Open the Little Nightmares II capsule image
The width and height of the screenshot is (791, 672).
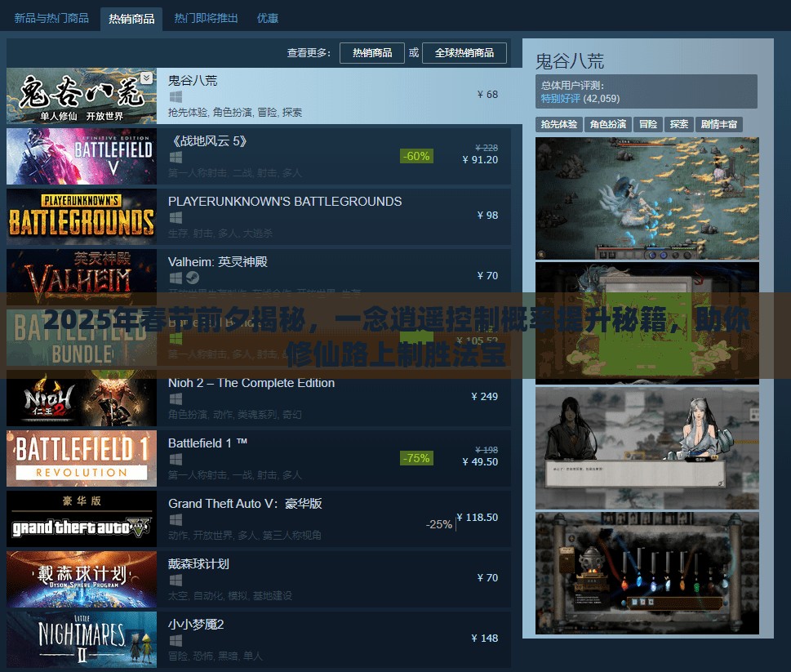[81, 639]
